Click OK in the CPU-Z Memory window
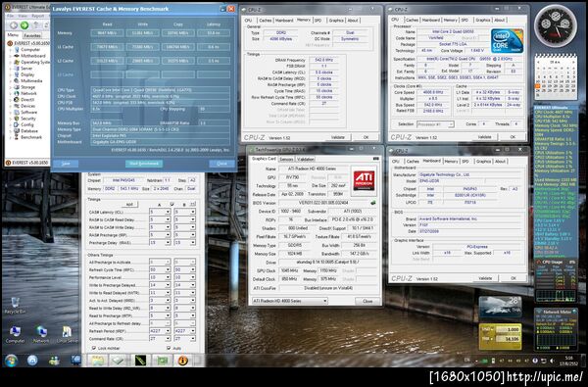The height and width of the screenshot is (387, 588). coord(366,137)
